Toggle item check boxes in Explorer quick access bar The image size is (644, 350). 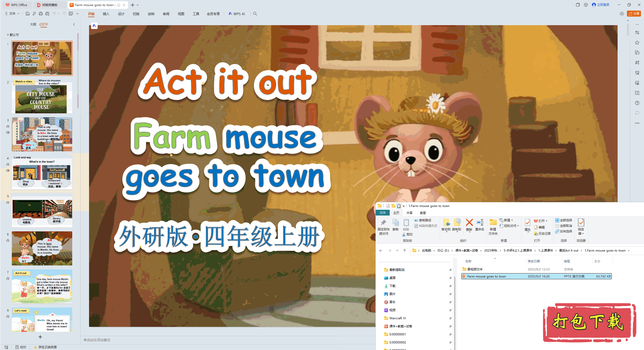(388, 206)
